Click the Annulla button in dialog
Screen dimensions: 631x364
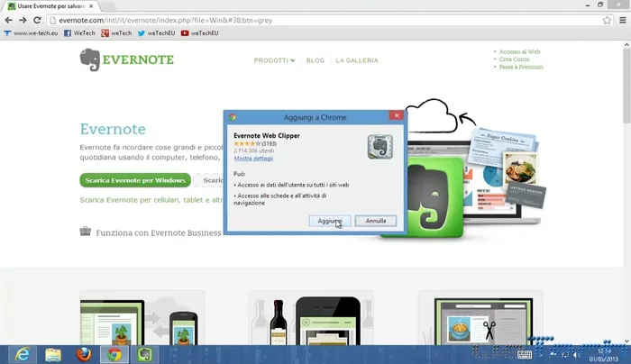coord(376,221)
